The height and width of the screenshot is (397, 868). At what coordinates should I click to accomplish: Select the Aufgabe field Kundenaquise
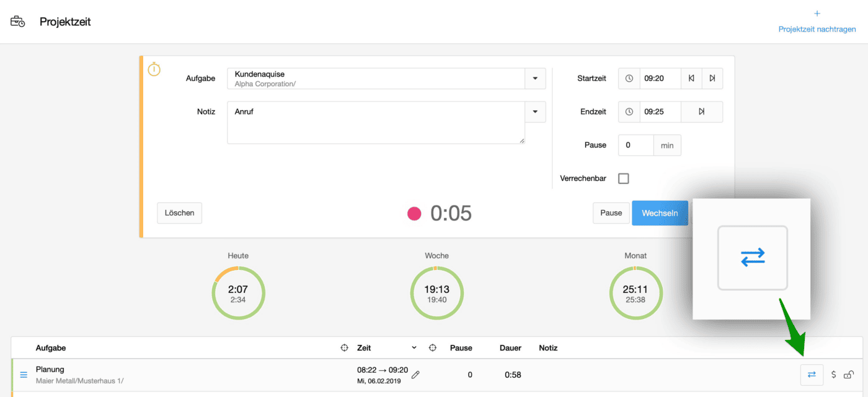[x=376, y=79]
